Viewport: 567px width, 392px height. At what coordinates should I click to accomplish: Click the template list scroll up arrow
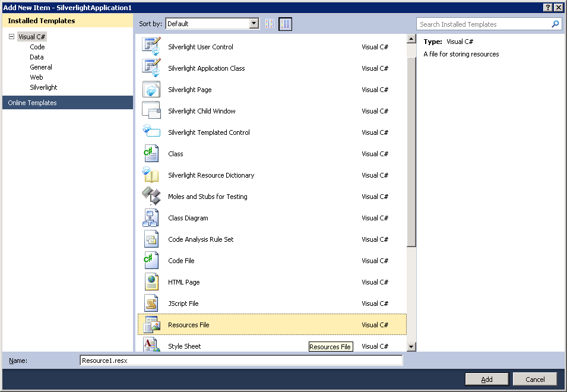(x=411, y=39)
